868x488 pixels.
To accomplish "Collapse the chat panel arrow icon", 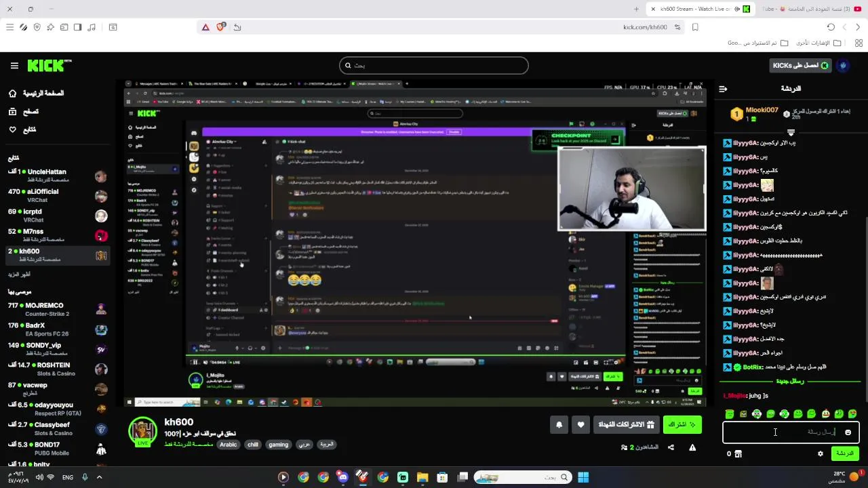I will click(x=723, y=89).
